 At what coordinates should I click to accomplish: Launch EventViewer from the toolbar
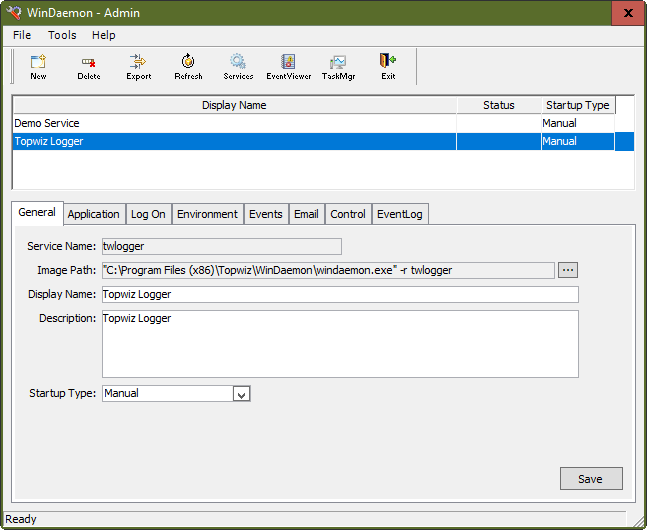coord(288,67)
